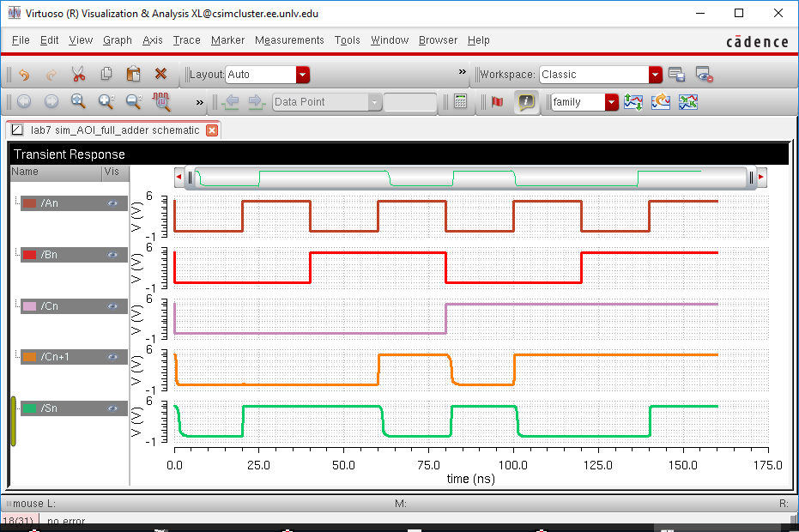Hide the /Cn trace using its eye

(x=112, y=306)
